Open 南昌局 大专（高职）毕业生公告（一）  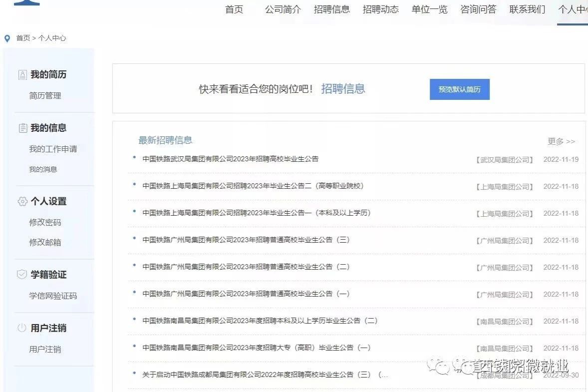(257, 348)
